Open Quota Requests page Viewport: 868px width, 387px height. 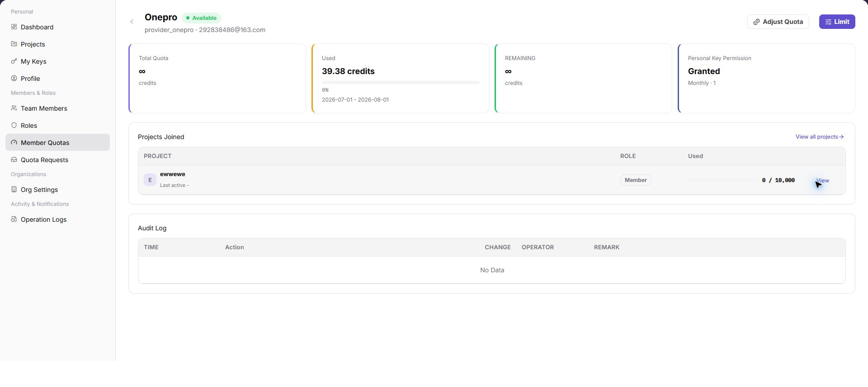point(57,160)
